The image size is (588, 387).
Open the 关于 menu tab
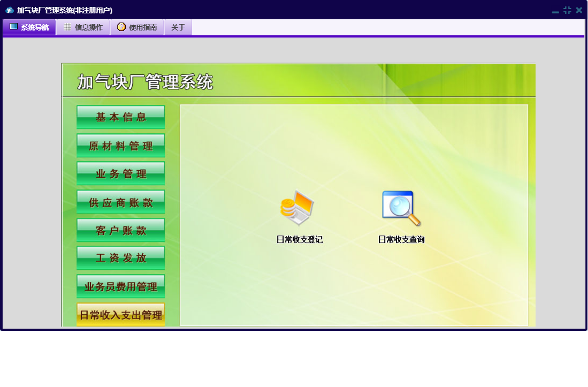pos(178,27)
